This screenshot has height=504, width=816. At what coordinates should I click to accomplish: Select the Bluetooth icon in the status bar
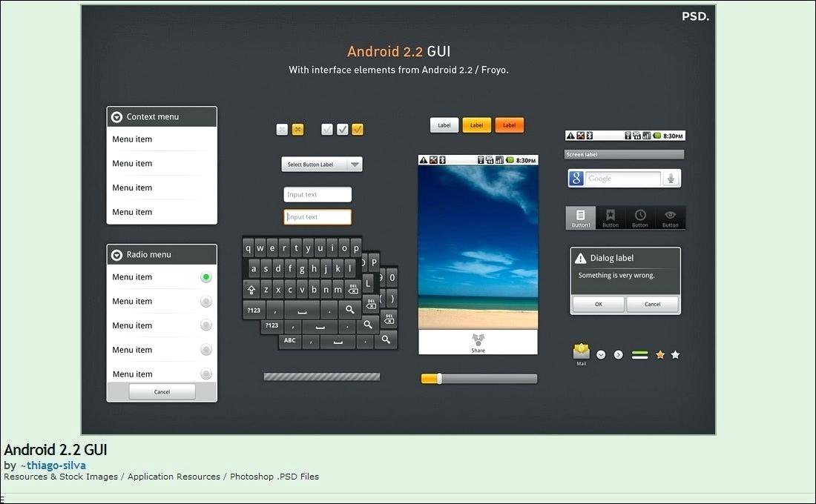point(443,159)
